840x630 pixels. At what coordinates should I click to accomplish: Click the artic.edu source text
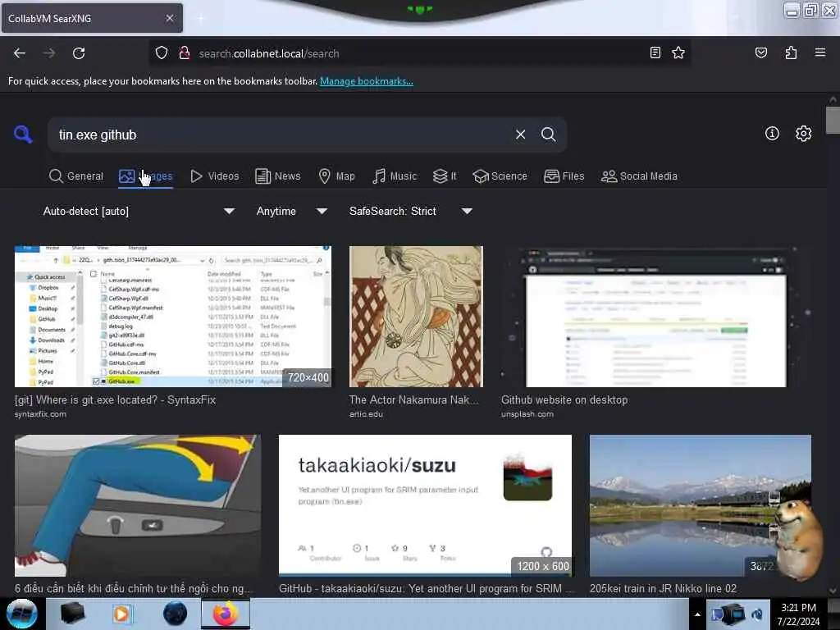pyautogui.click(x=366, y=414)
